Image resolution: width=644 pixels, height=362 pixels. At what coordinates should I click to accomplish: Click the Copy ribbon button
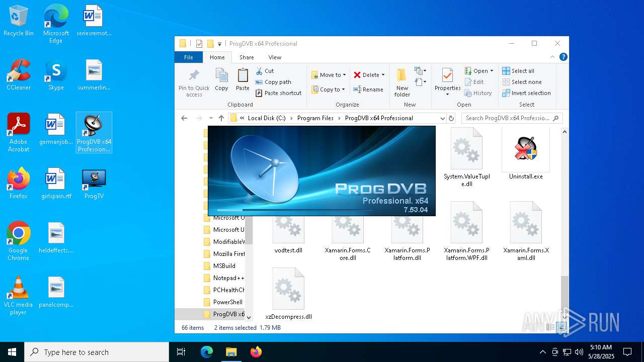coord(221,80)
